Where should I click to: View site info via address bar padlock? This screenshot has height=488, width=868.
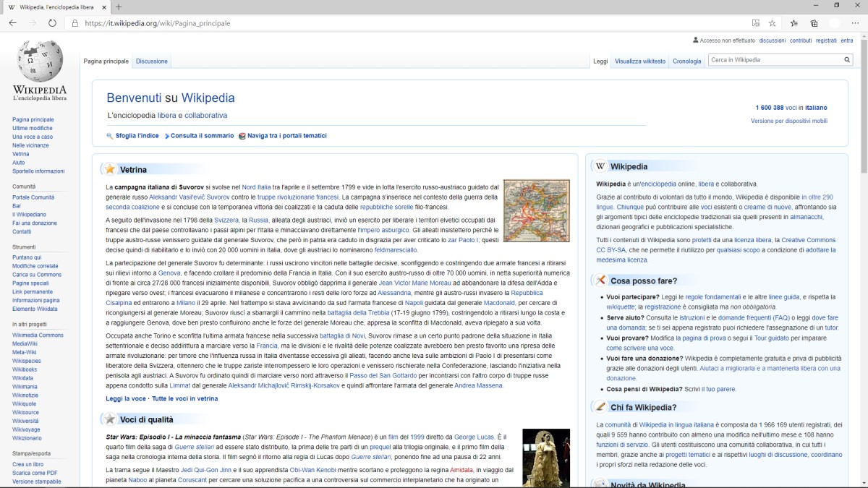click(75, 23)
